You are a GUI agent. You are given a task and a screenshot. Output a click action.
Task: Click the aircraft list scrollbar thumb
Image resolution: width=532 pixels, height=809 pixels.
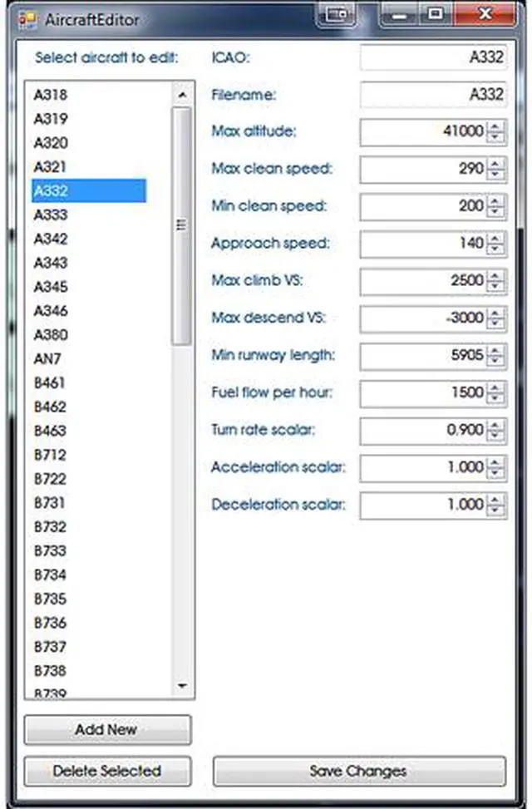(180, 224)
